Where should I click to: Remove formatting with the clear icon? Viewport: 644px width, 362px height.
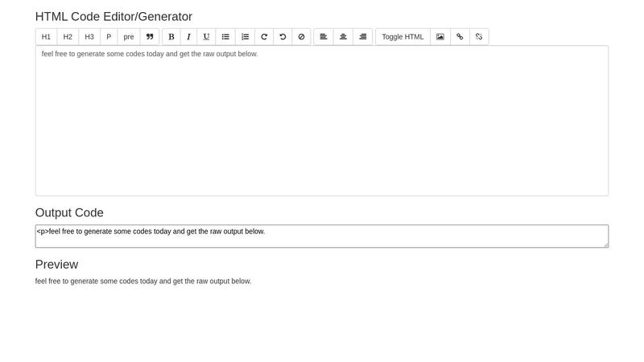coord(301,37)
